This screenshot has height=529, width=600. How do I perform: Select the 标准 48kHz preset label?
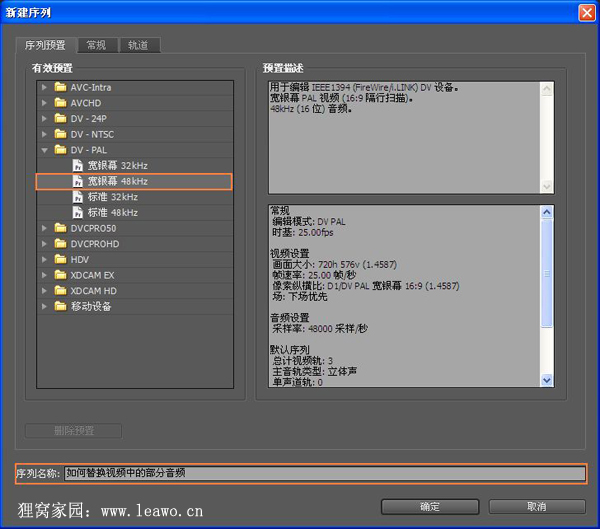113,213
